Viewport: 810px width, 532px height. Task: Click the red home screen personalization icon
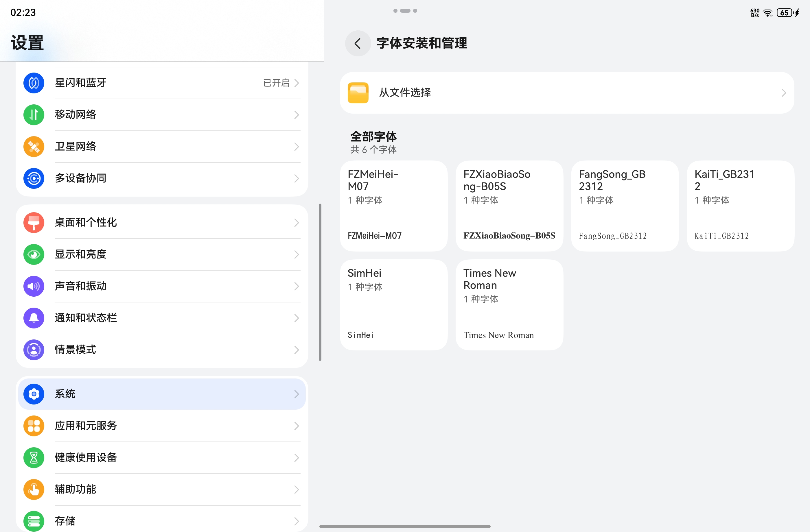(x=34, y=222)
